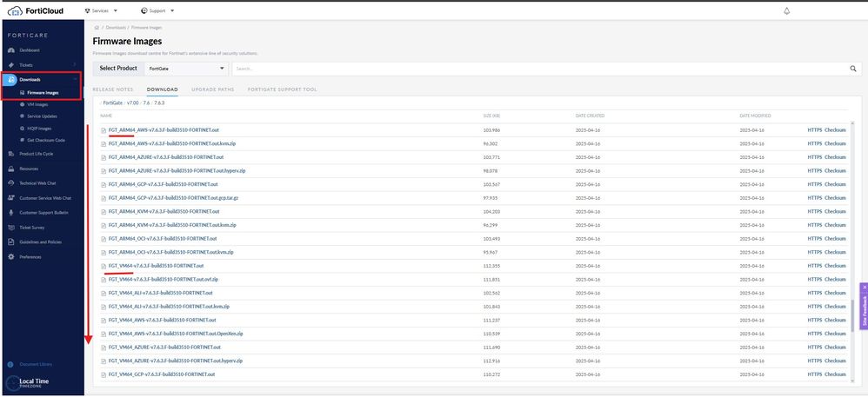The image size is (868, 397).
Task: Click the FortiCloud logo in the header
Action: [36, 10]
